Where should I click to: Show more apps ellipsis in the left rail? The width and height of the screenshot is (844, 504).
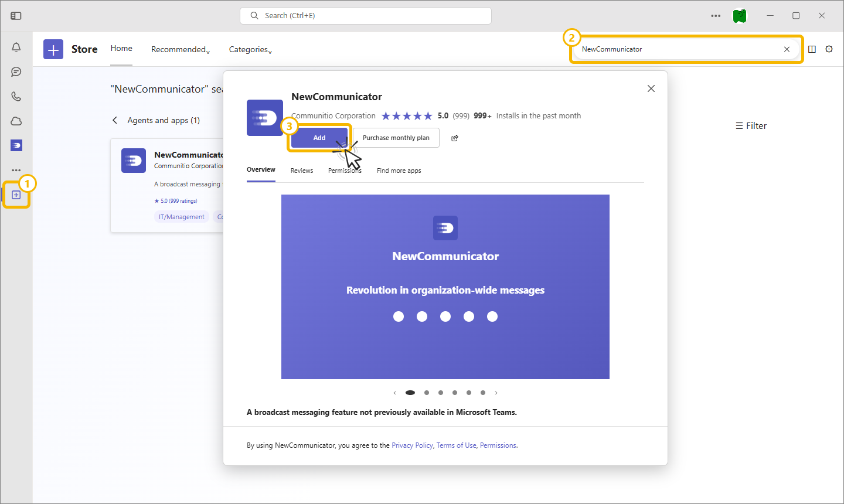coord(16,170)
